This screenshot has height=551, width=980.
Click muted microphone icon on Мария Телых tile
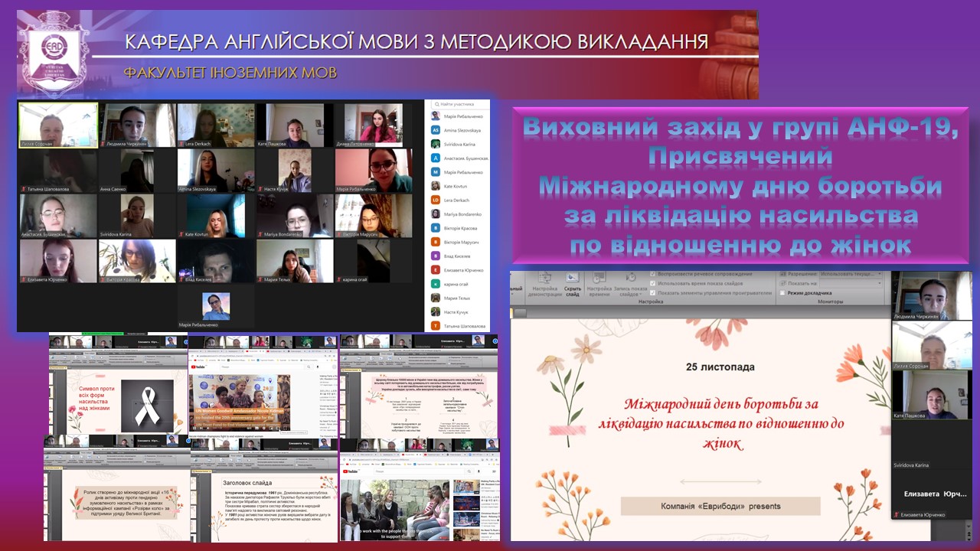point(260,279)
